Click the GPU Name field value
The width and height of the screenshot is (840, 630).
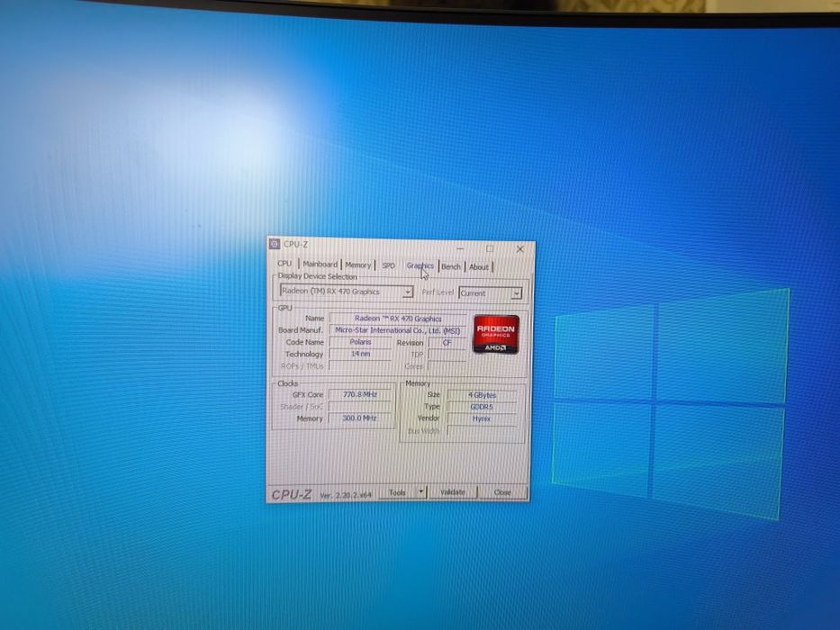[398, 319]
